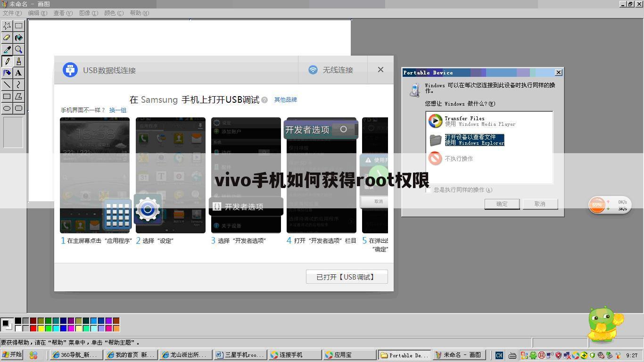This screenshot has width=644, height=362.
Task: Switch to 三星手机roo... Word taskbar button
Action: 240,355
